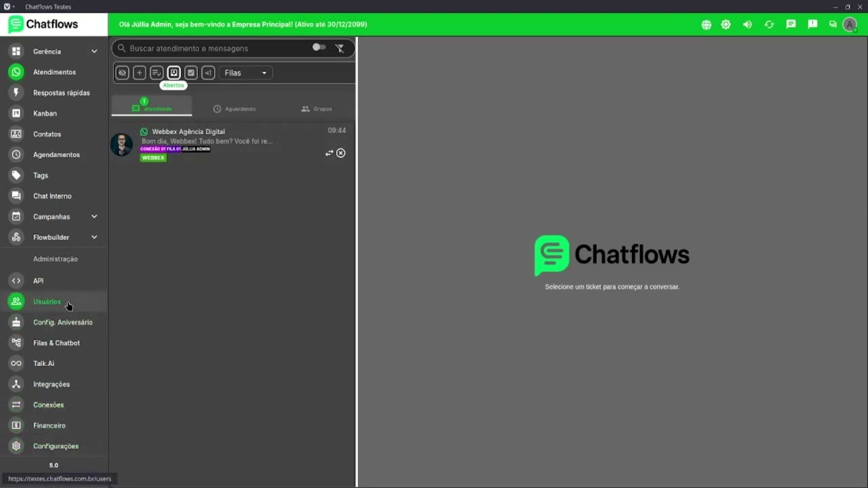The width and height of the screenshot is (868, 488).
Task: Select the Abertos inbox filter icon
Action: 174,73
